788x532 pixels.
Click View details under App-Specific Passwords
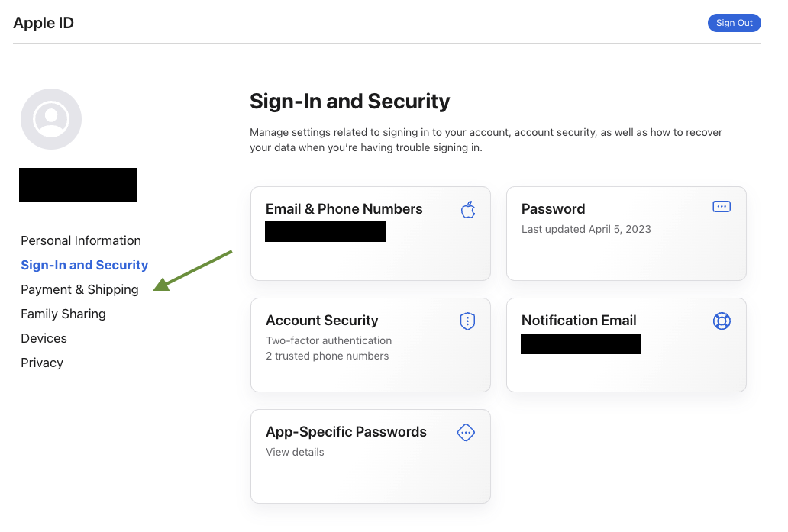point(295,452)
